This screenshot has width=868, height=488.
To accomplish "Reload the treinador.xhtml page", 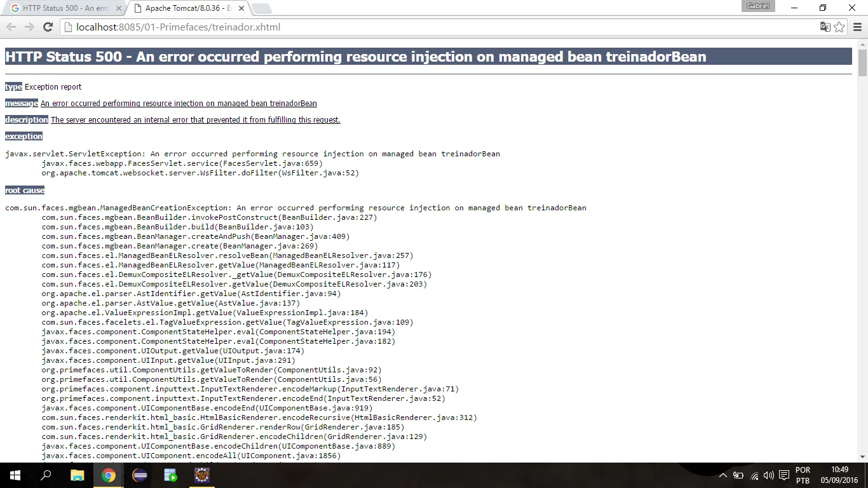I will (48, 27).
